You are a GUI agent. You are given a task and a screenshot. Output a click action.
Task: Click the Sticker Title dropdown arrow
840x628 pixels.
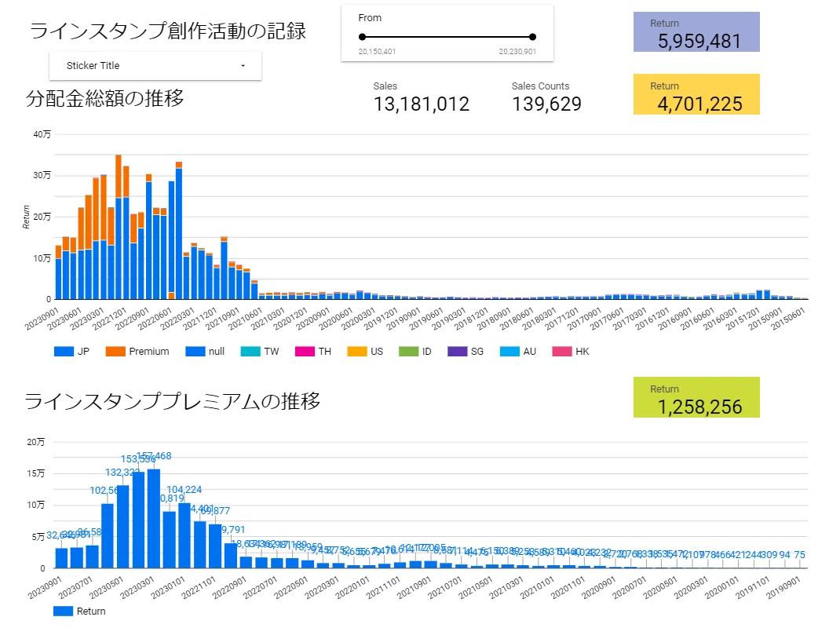[243, 66]
